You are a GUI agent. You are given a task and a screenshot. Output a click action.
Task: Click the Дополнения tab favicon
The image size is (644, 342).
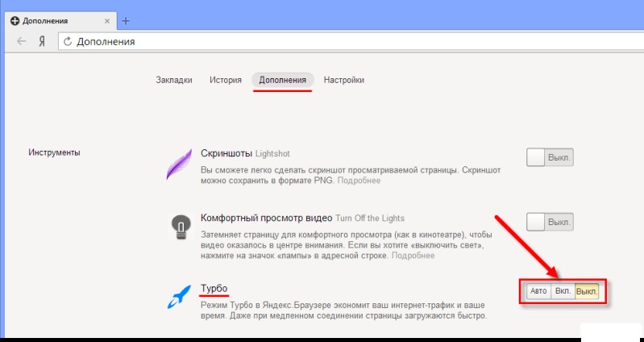[15, 21]
